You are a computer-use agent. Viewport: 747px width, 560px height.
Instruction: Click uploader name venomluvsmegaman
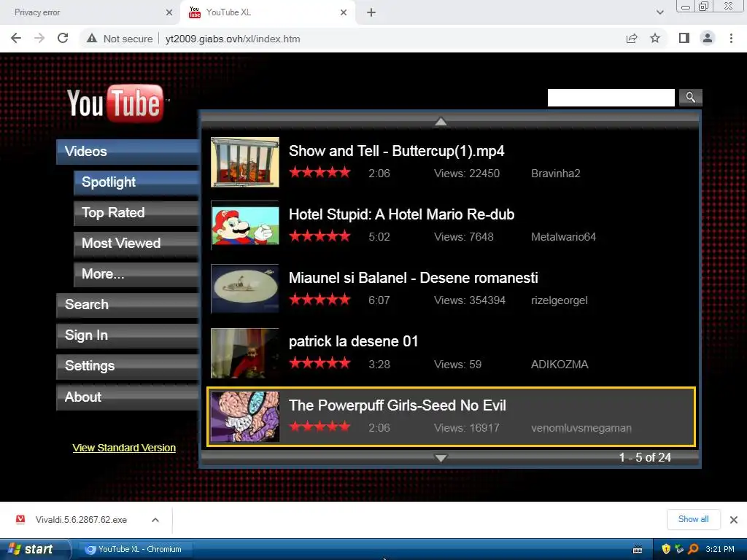581,428
